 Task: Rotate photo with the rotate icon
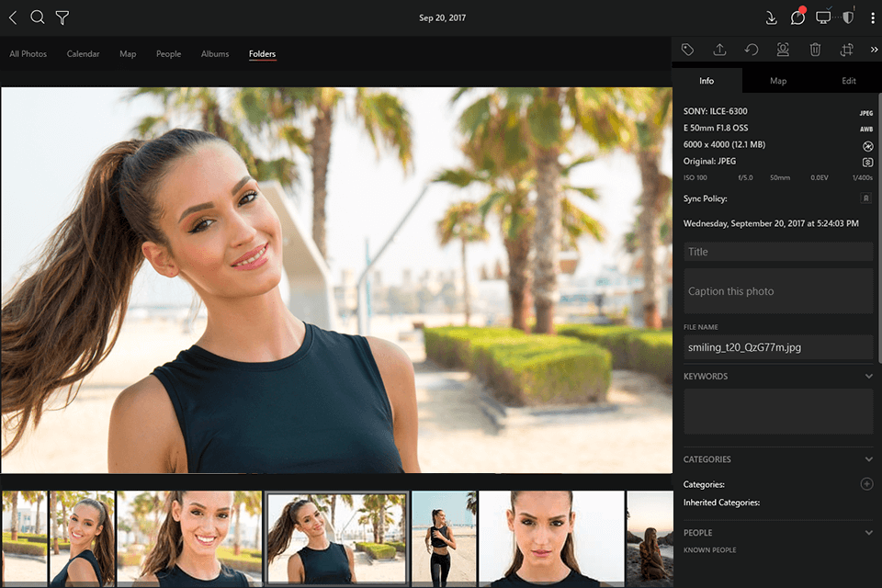[752, 50]
